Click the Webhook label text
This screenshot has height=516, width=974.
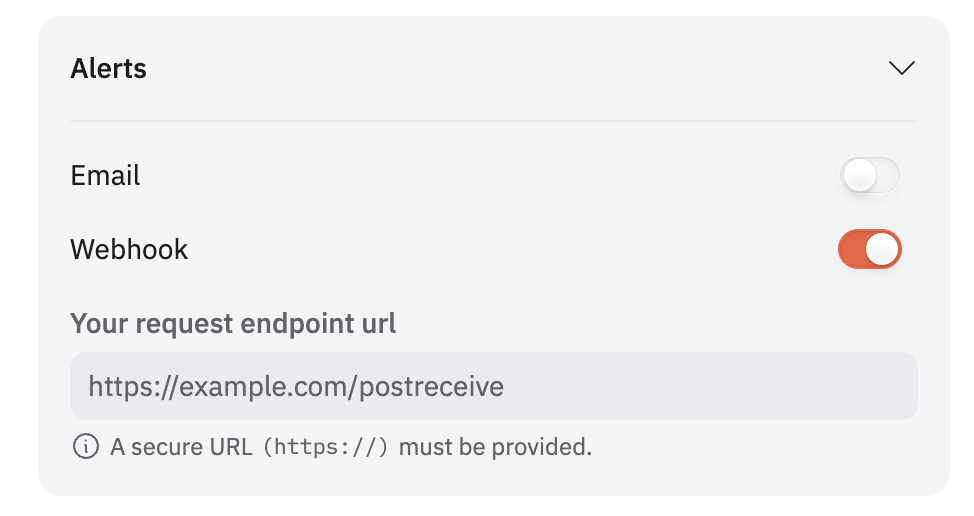tap(129, 250)
